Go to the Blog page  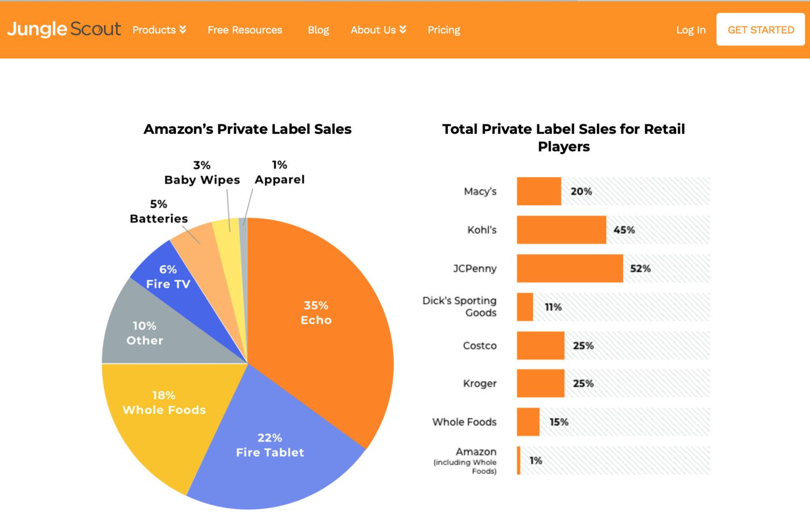tap(318, 30)
